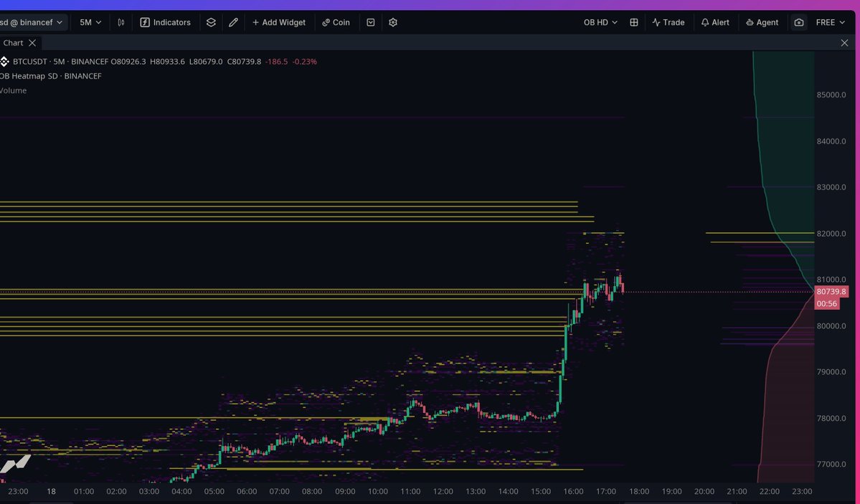Click the grid layout icon
Image resolution: width=860 pixels, height=504 pixels.
(633, 22)
